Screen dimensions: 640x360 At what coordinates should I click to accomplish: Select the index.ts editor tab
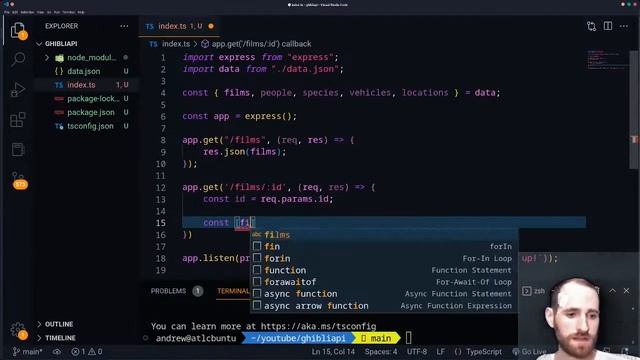tap(179, 26)
